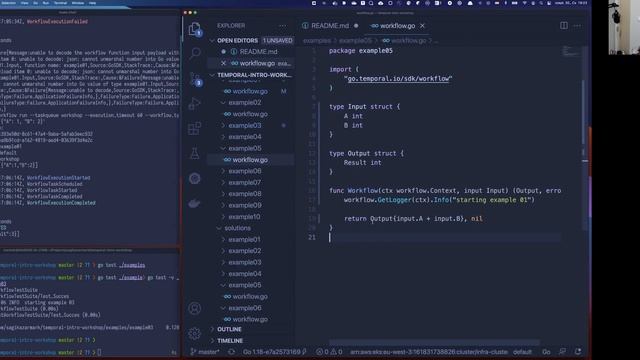
Task: Click the 1 UNSAVED badge in the Open Editors header
Action: pos(278,40)
